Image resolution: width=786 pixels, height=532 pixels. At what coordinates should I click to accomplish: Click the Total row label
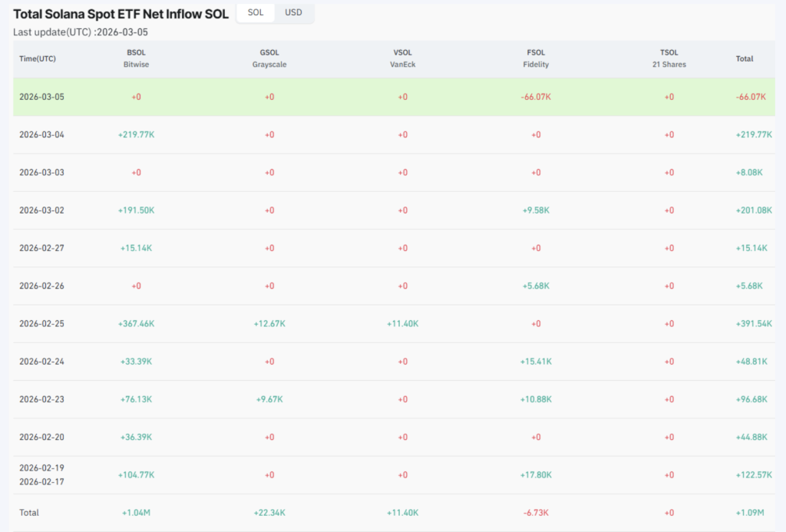pyautogui.click(x=28, y=512)
